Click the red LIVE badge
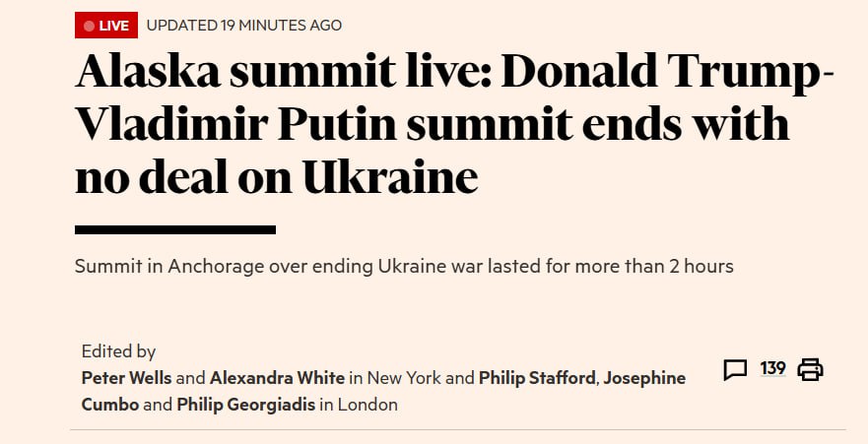The image size is (868, 444). click(x=105, y=25)
